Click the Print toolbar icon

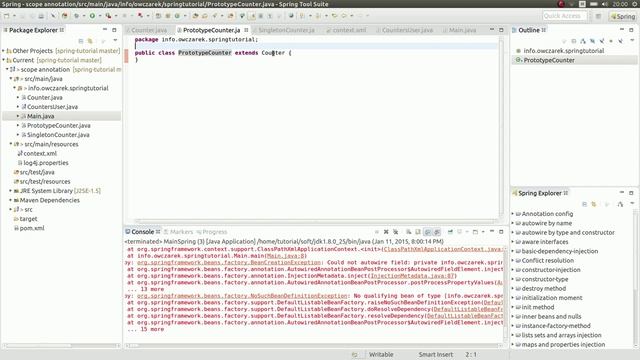(x=41, y=16)
